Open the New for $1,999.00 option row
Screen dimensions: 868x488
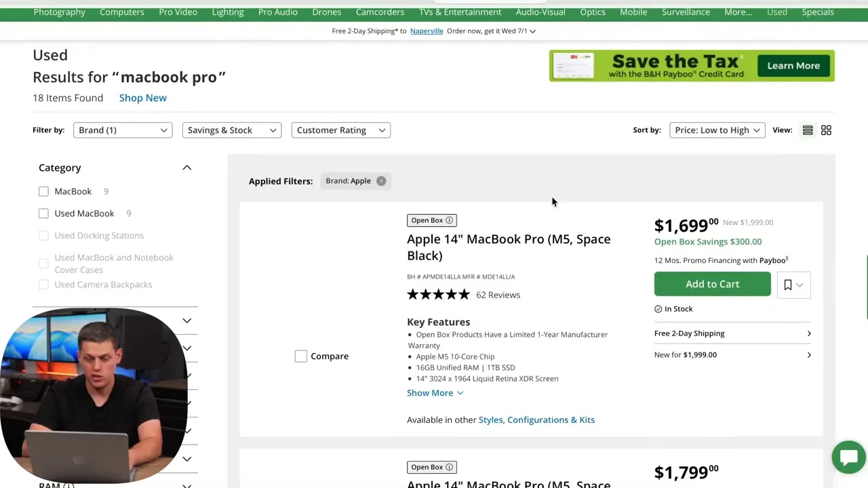[x=732, y=354]
